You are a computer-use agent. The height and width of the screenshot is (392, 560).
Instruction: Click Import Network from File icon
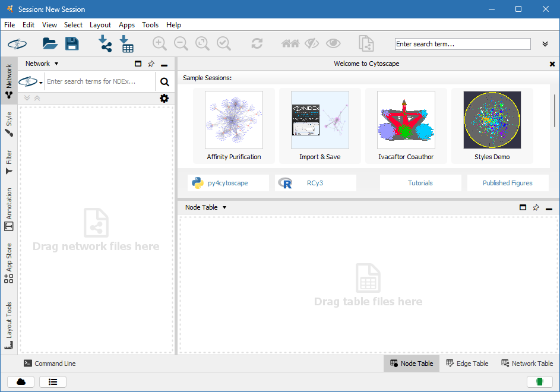point(105,43)
